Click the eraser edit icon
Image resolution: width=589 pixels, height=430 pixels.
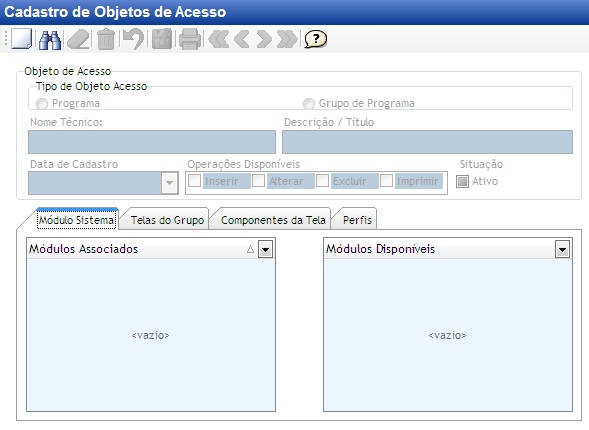click(x=79, y=39)
